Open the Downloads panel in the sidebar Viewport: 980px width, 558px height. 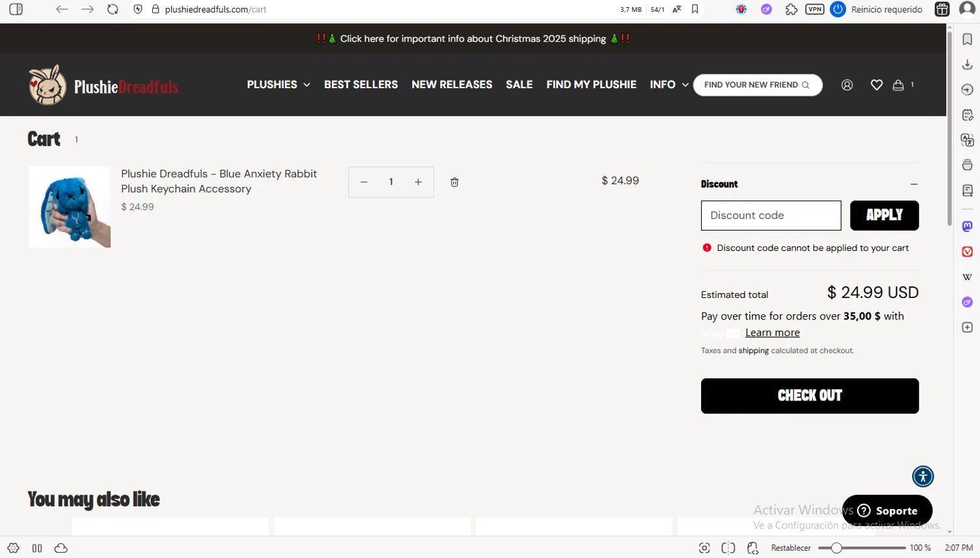[968, 64]
